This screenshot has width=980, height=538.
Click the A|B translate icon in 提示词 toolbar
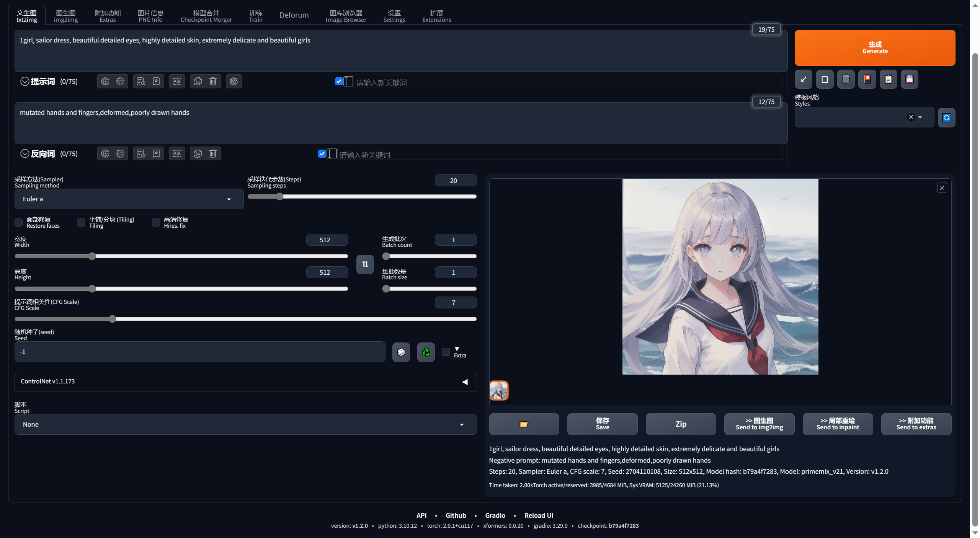[x=177, y=81]
